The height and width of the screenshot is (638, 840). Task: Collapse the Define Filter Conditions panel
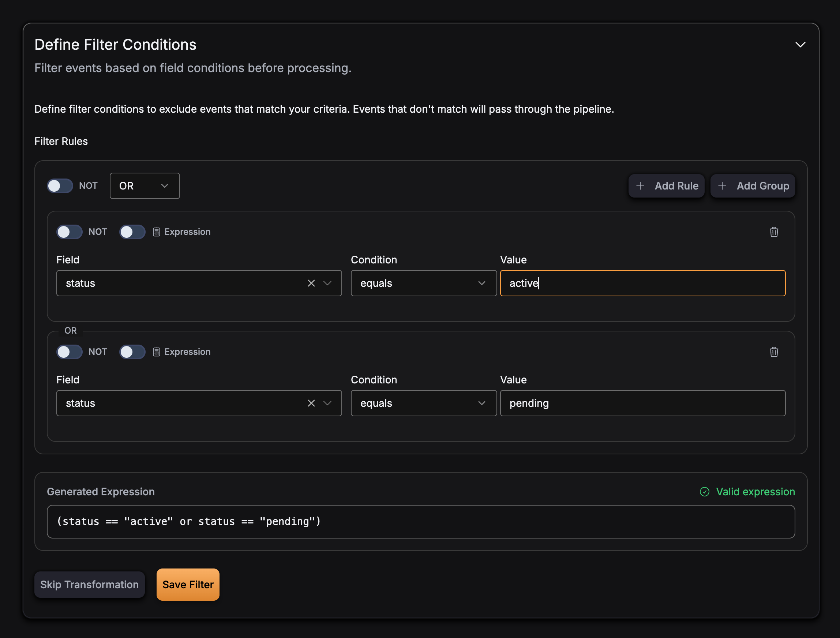800,44
